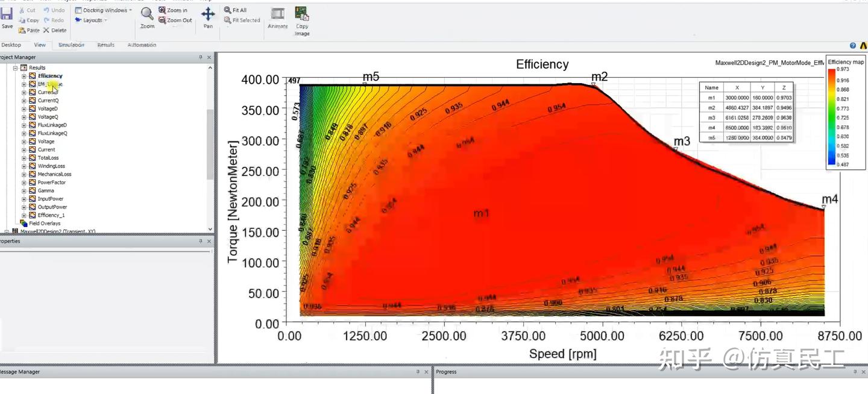
Task: Click the Undo toolbar icon
Action: pos(54,10)
